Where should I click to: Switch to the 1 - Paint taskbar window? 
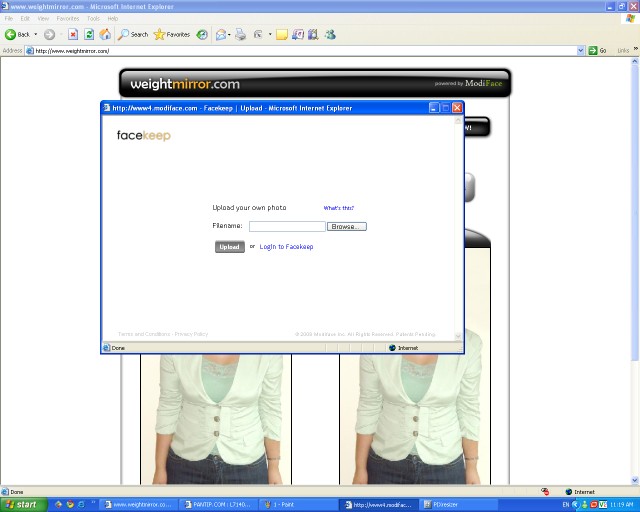point(298,505)
